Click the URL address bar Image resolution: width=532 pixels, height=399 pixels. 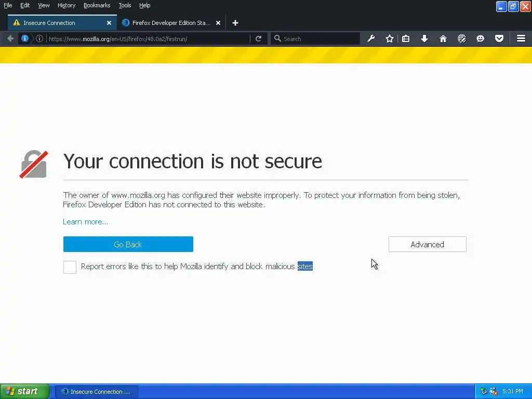click(x=148, y=38)
